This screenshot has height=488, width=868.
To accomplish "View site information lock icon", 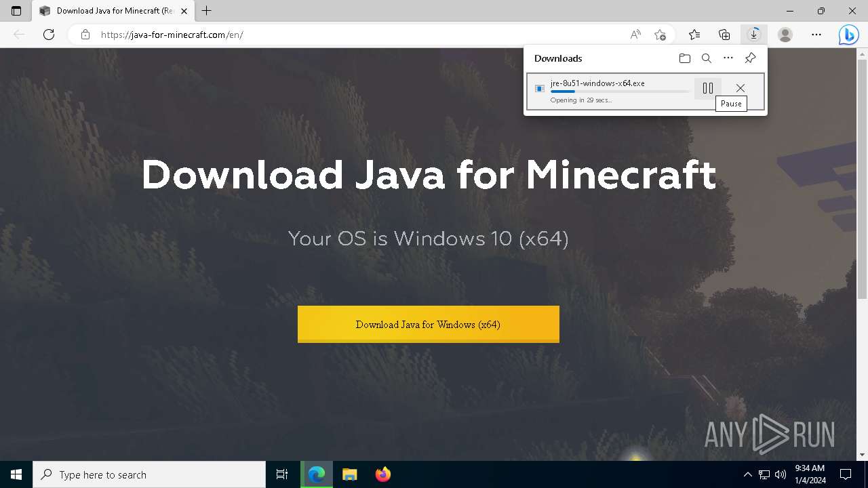I will click(x=85, y=35).
